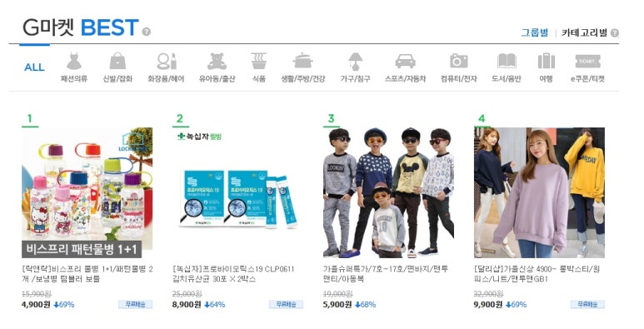The image size is (644, 329).
Task: Select the e-coupon ticket category icon
Action: (x=587, y=61)
